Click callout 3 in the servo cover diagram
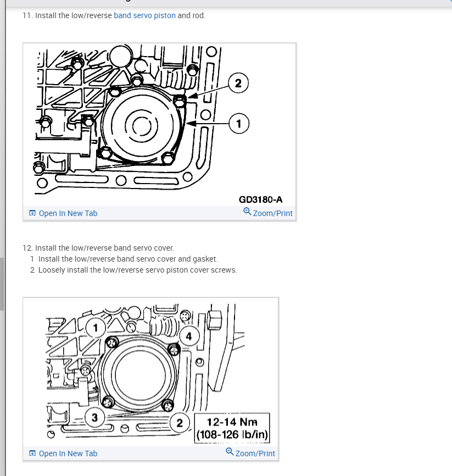Viewport: 452px width, 476px height. (94, 418)
